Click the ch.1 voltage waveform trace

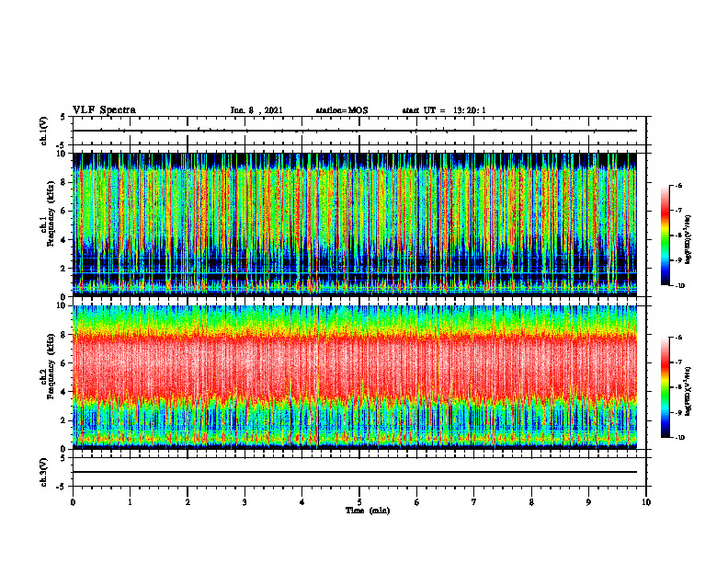(355, 131)
